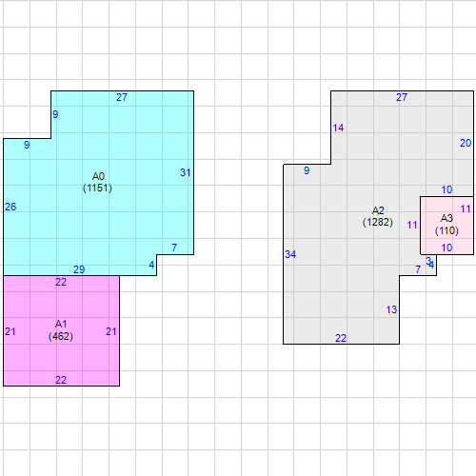Click dimension 22 on A1's top edge
476x476 pixels.
[61, 282]
